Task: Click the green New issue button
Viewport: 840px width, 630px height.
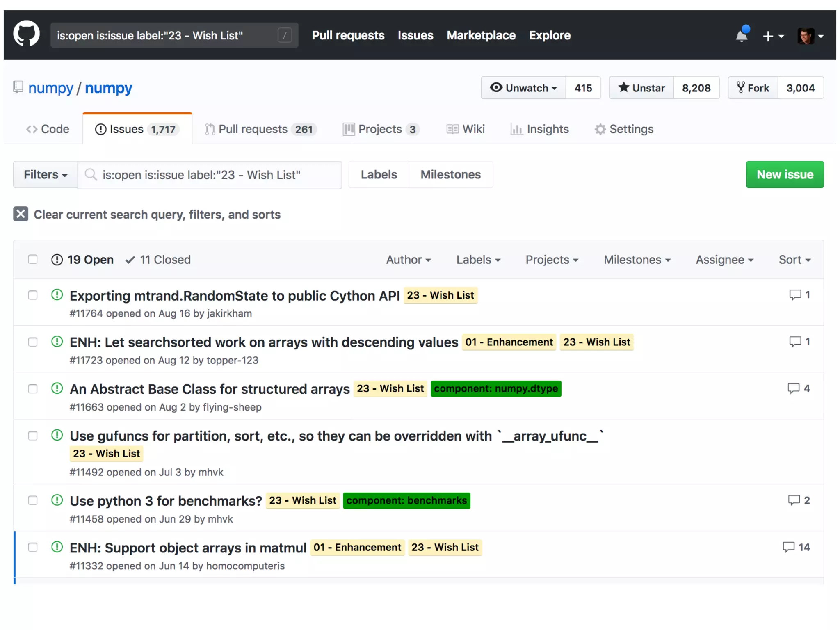Action: point(784,175)
